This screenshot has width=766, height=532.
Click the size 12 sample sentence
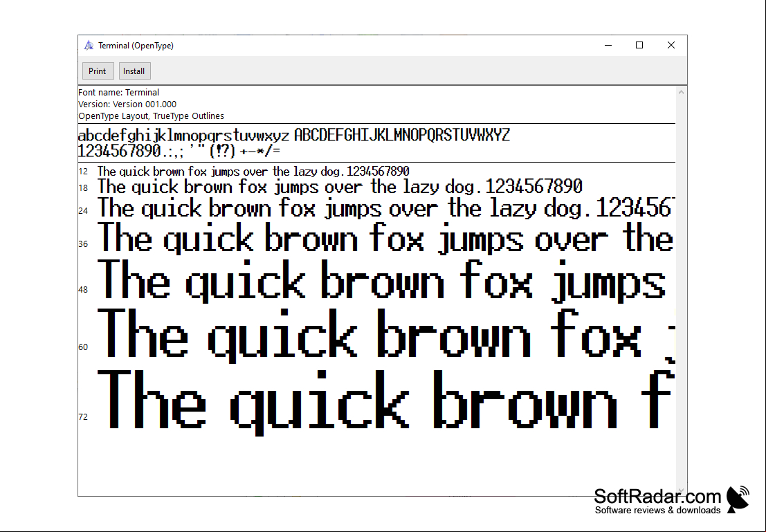253,172
